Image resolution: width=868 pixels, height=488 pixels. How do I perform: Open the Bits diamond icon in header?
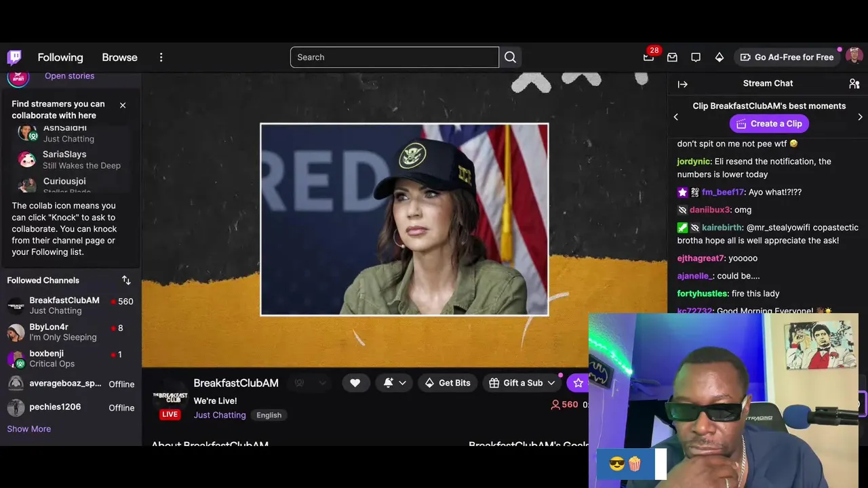(x=719, y=58)
